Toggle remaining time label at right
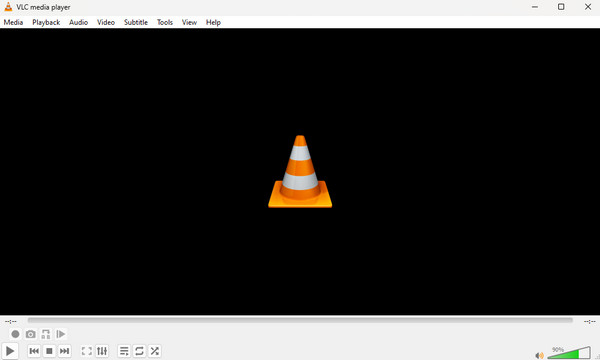 (x=589, y=321)
